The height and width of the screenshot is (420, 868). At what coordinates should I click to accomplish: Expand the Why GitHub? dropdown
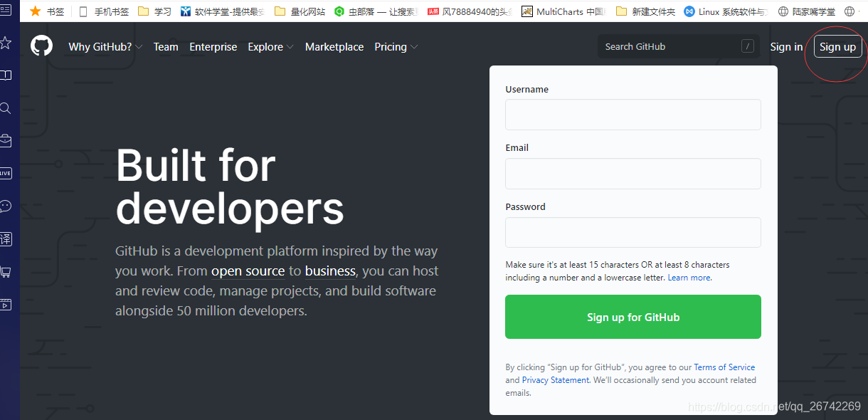pos(105,46)
